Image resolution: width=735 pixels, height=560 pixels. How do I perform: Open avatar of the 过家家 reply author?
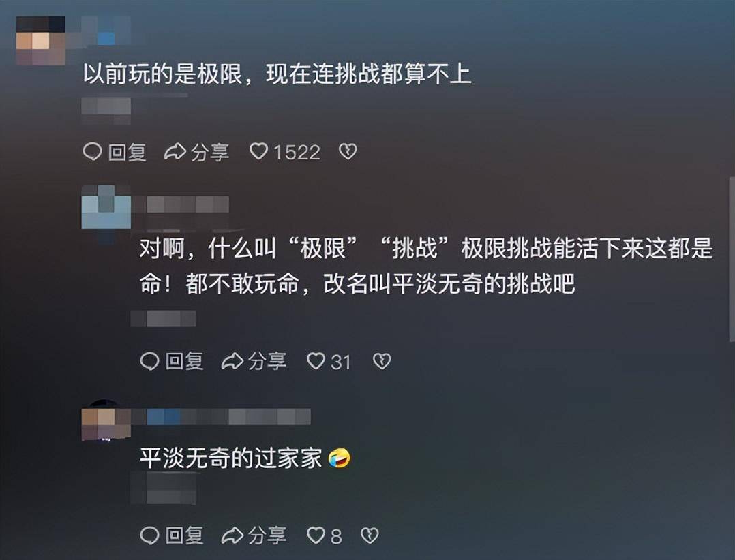click(x=106, y=420)
